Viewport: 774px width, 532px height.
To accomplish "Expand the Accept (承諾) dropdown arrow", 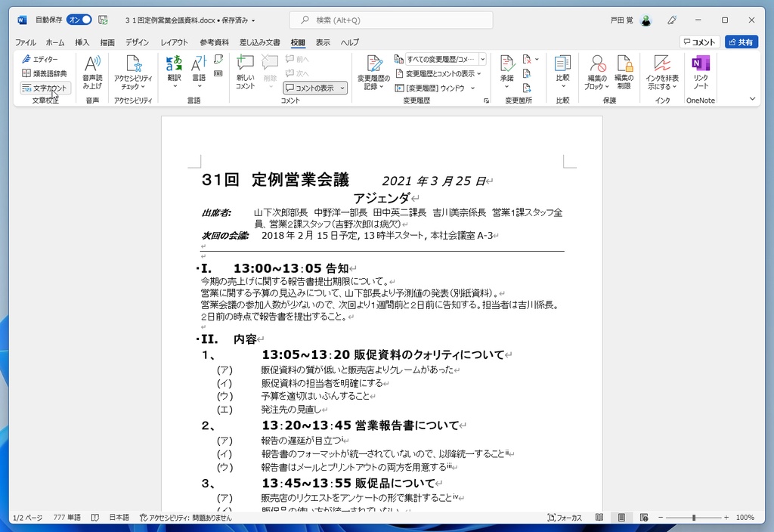I will pos(507,87).
